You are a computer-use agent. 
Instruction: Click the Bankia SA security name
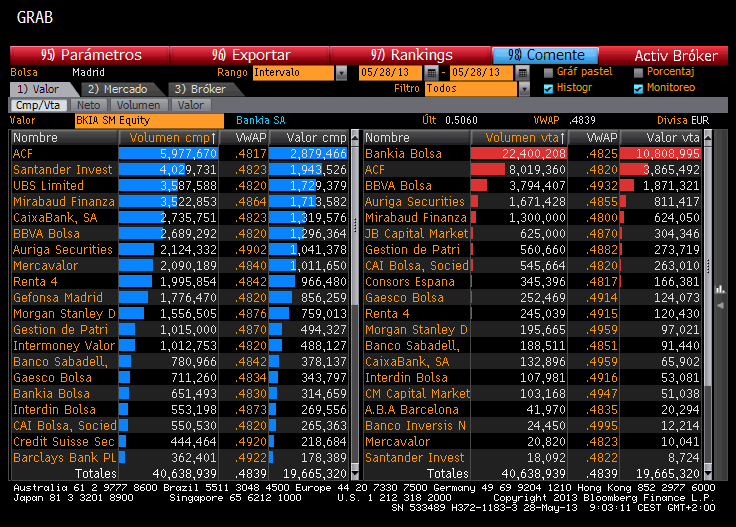(x=261, y=121)
